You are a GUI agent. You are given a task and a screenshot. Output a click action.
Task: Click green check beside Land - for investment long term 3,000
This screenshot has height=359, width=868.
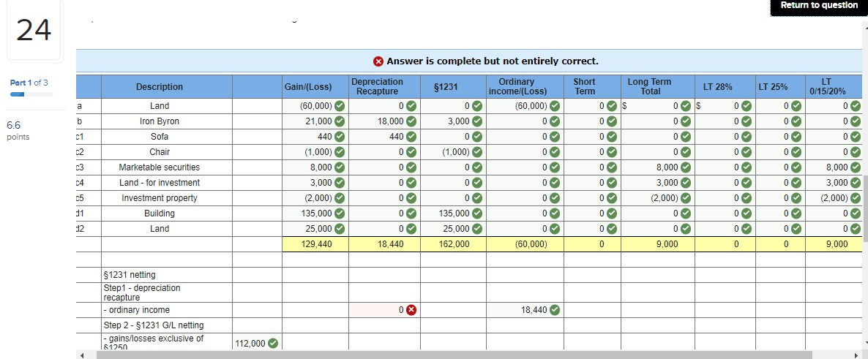pyautogui.click(x=685, y=183)
